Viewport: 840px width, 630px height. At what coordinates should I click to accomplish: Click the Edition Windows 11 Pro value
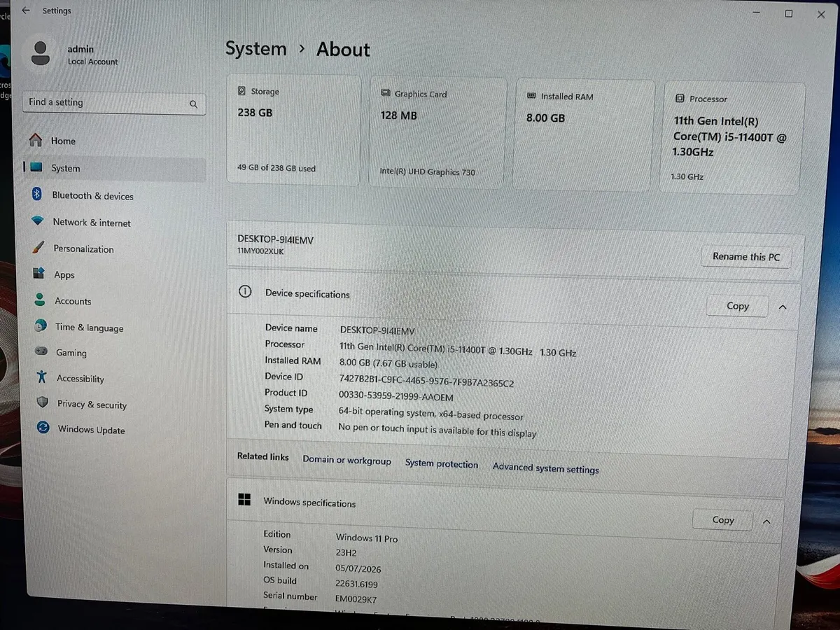tap(367, 538)
